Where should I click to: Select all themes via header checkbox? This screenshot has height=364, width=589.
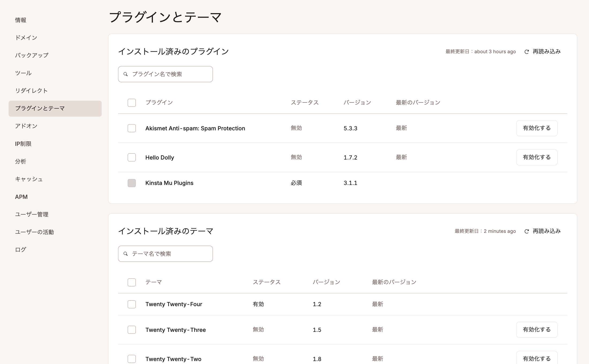(x=131, y=282)
